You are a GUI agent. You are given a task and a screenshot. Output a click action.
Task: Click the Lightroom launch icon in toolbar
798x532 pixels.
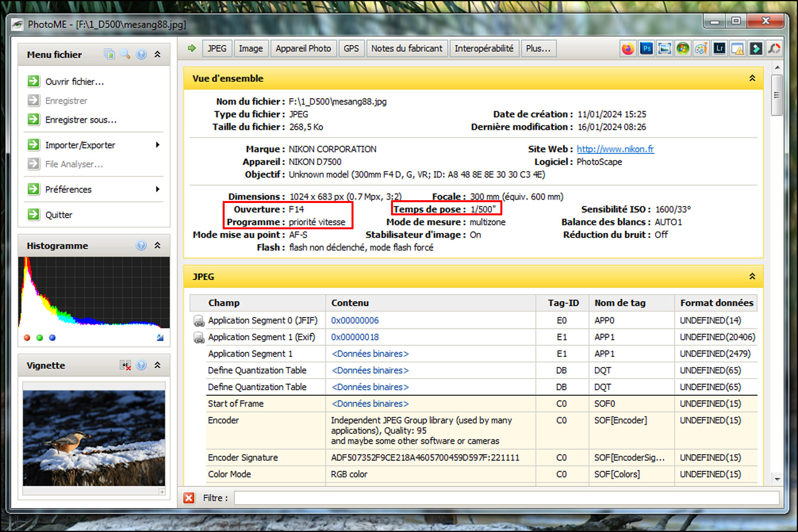coord(718,49)
